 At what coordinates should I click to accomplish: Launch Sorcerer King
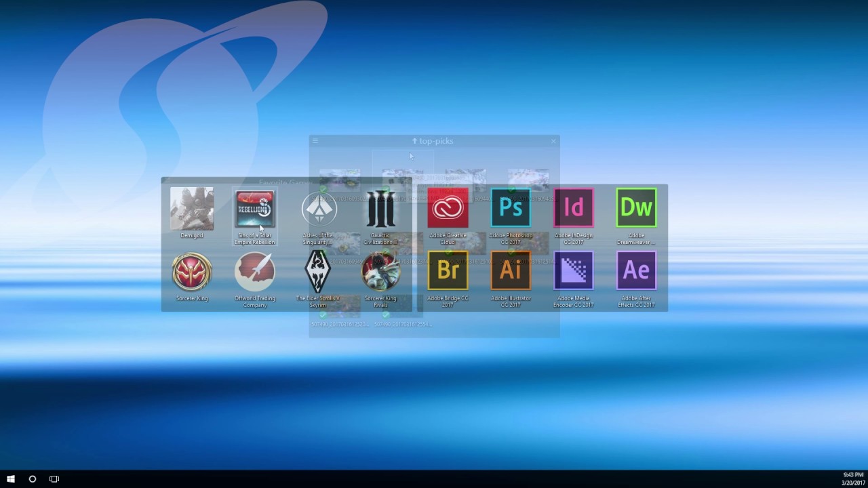point(192,270)
